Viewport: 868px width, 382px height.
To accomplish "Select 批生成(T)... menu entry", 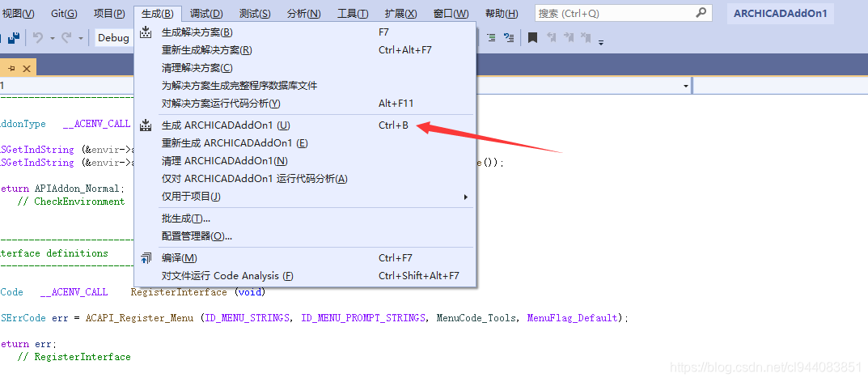I will [305, 219].
